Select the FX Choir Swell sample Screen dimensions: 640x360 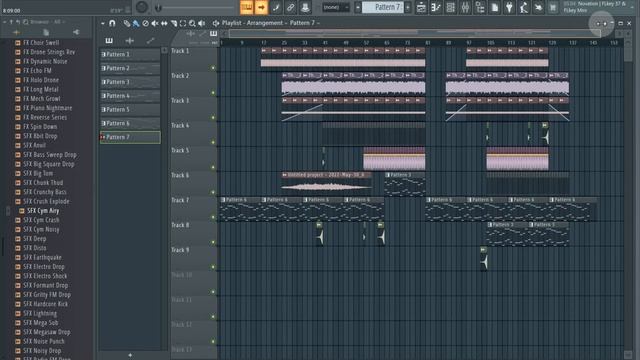pos(41,42)
